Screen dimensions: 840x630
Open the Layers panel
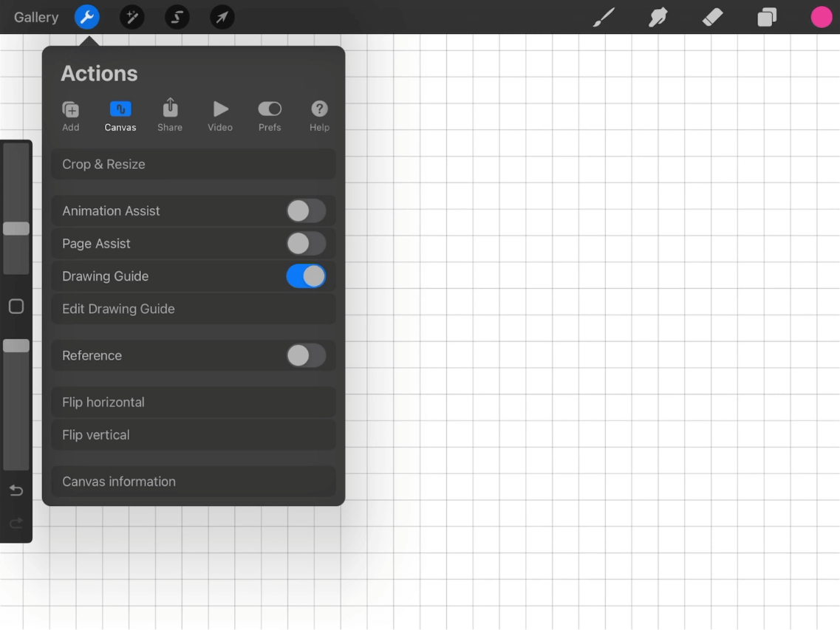coord(766,17)
